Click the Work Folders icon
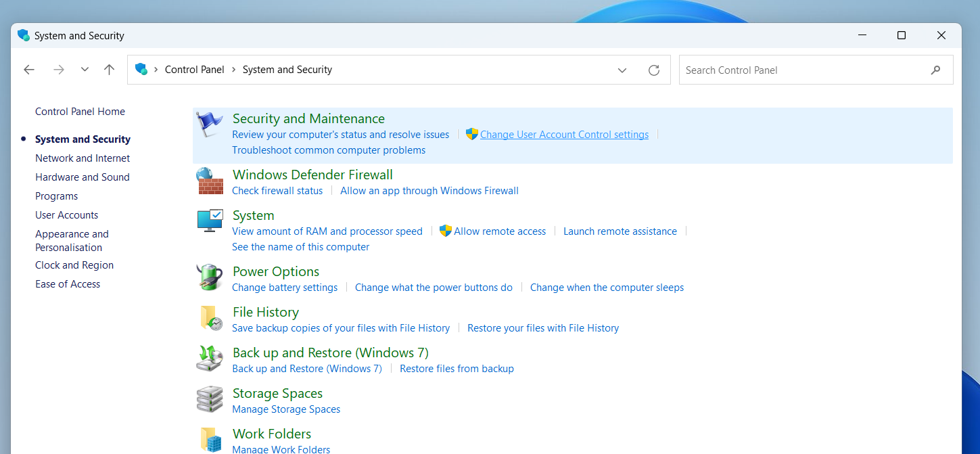This screenshot has width=980, height=454. pos(210,439)
